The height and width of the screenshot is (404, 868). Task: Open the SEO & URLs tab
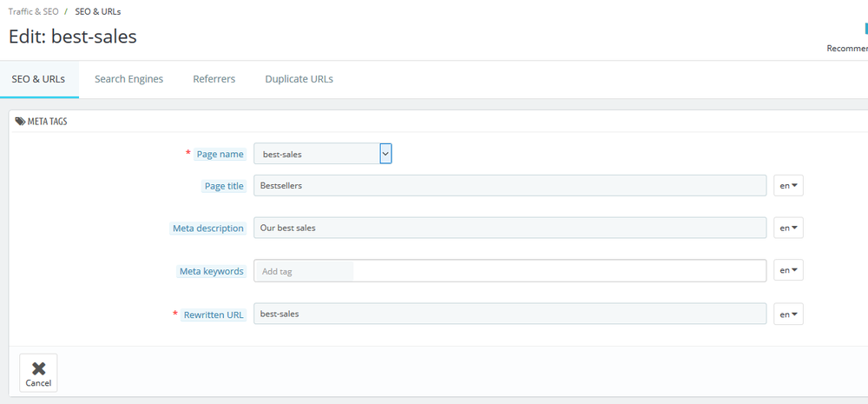pyautogui.click(x=39, y=79)
